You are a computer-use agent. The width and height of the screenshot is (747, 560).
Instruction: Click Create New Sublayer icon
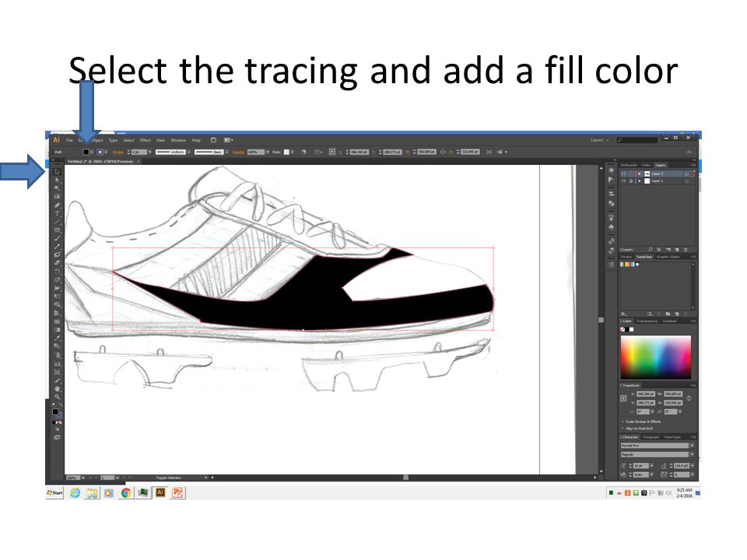point(668,250)
